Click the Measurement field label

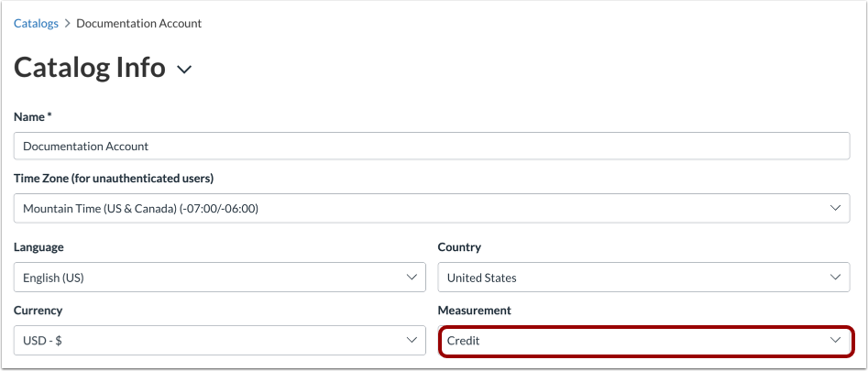(476, 311)
